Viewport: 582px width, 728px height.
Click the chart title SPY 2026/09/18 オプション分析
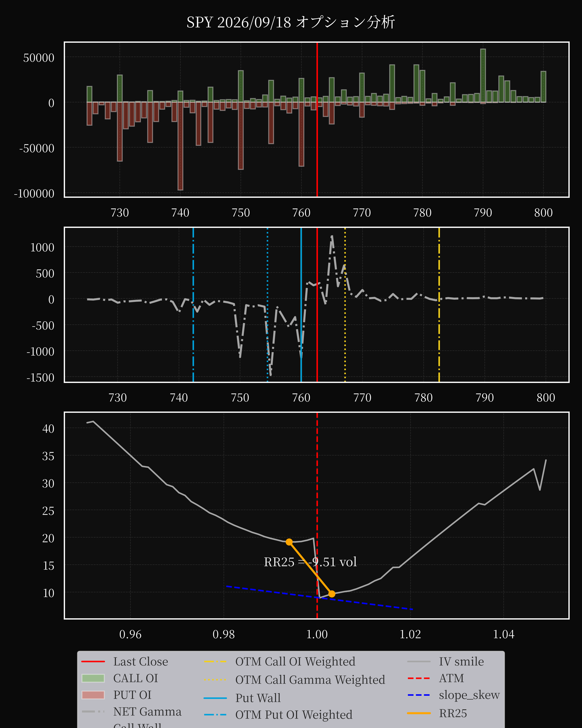click(x=291, y=23)
